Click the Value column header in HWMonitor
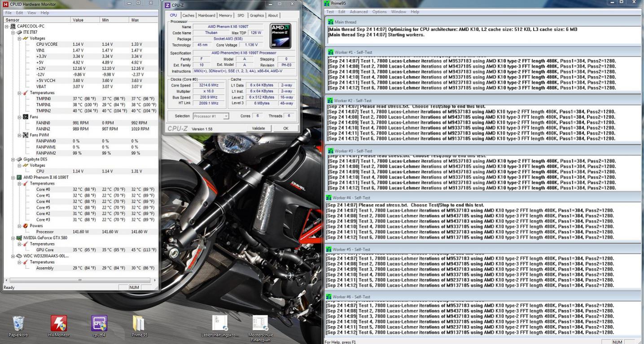 [85, 20]
